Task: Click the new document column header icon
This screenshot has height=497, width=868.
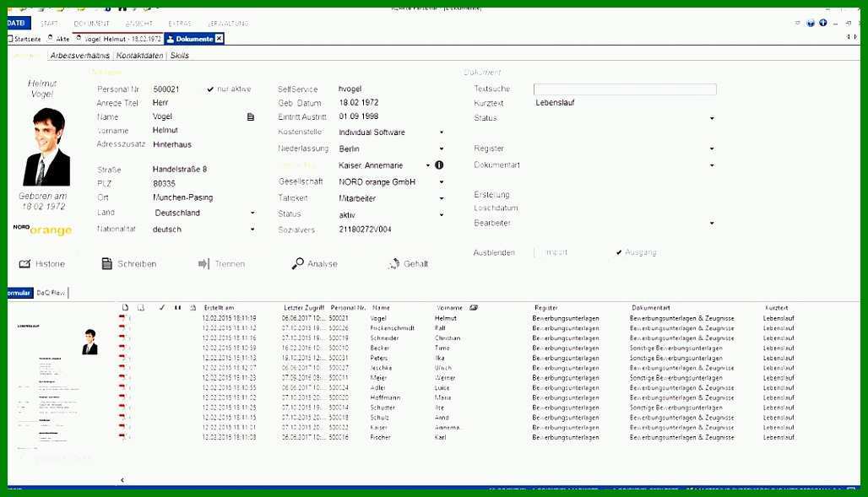Action: pyautogui.click(x=125, y=308)
